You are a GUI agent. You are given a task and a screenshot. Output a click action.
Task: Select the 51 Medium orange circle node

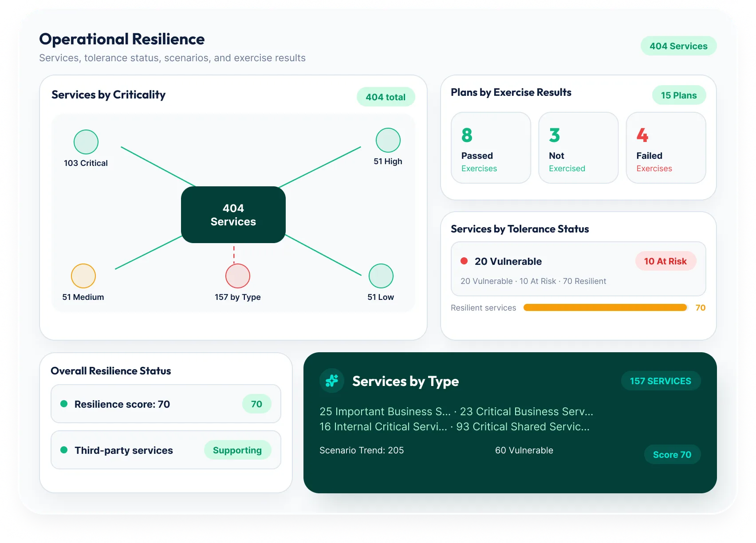83,276
